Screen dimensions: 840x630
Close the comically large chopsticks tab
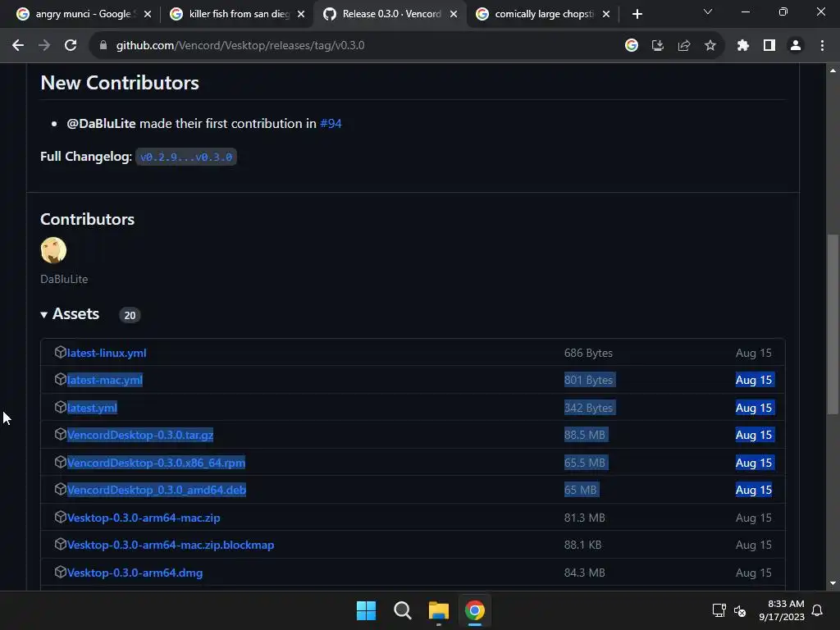coord(606,14)
